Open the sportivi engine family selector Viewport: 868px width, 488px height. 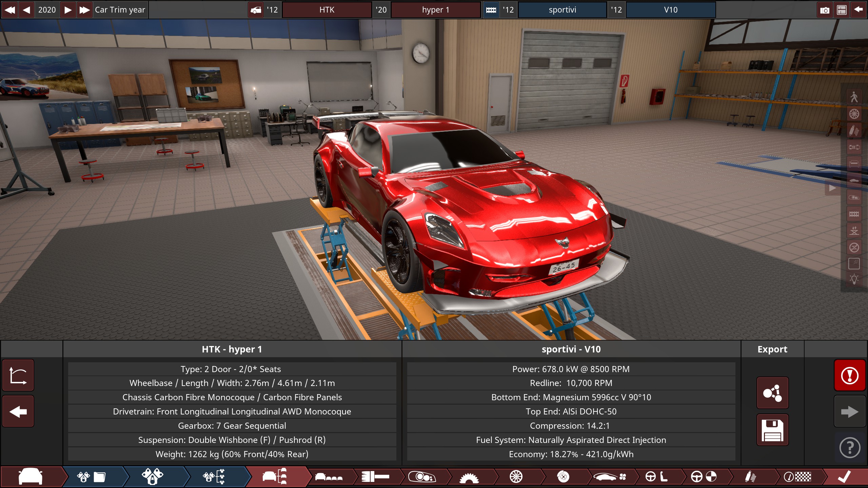pyautogui.click(x=563, y=10)
